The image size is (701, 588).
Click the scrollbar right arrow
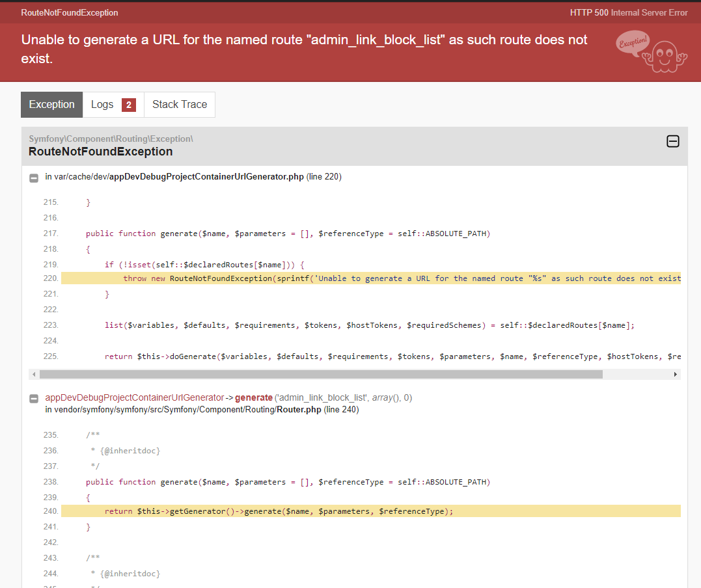click(675, 375)
